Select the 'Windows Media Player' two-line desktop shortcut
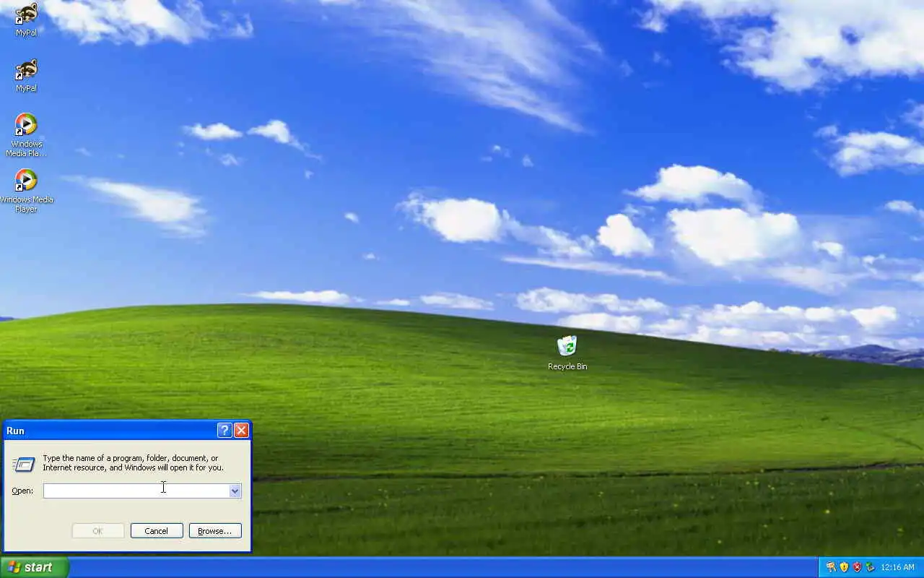924x578 pixels. 26,191
